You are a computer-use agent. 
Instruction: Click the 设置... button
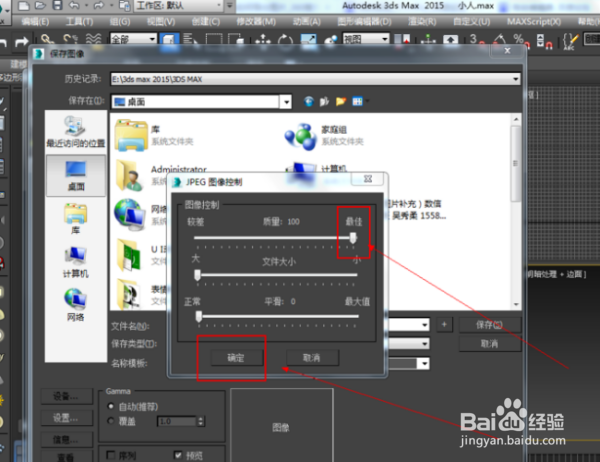point(67,418)
